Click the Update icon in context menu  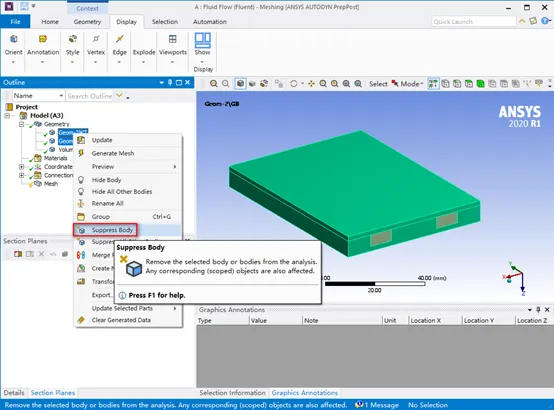tap(81, 140)
